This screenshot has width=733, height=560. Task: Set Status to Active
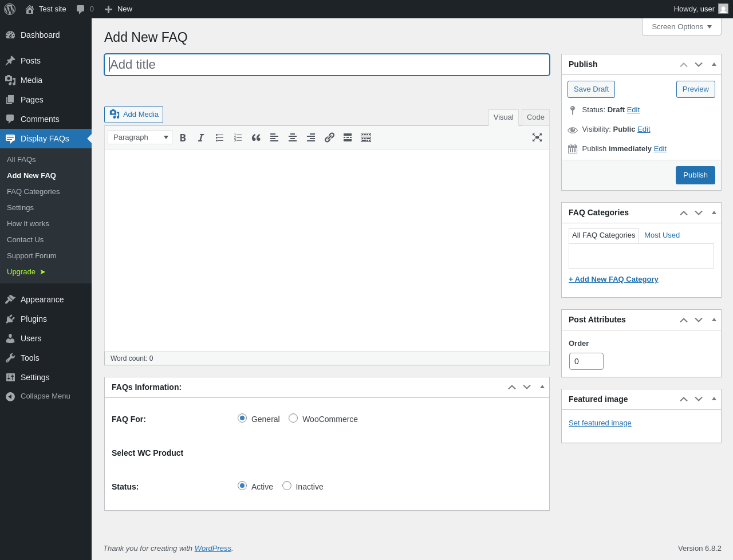tap(242, 486)
